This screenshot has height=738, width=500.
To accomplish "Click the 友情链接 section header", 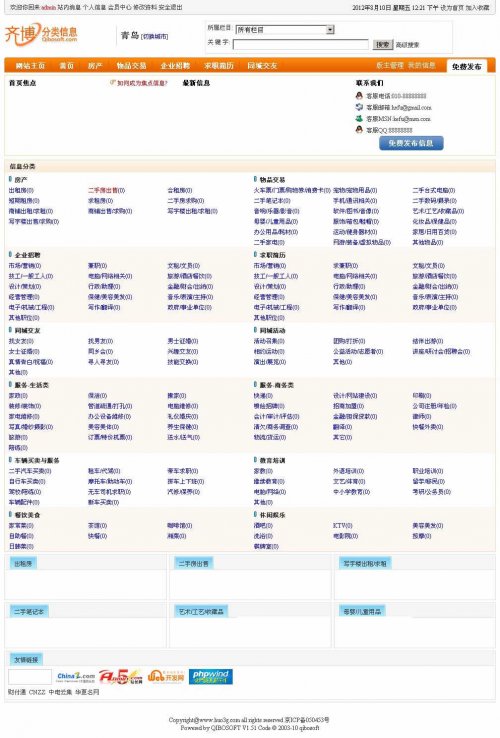I will [x=26, y=660].
